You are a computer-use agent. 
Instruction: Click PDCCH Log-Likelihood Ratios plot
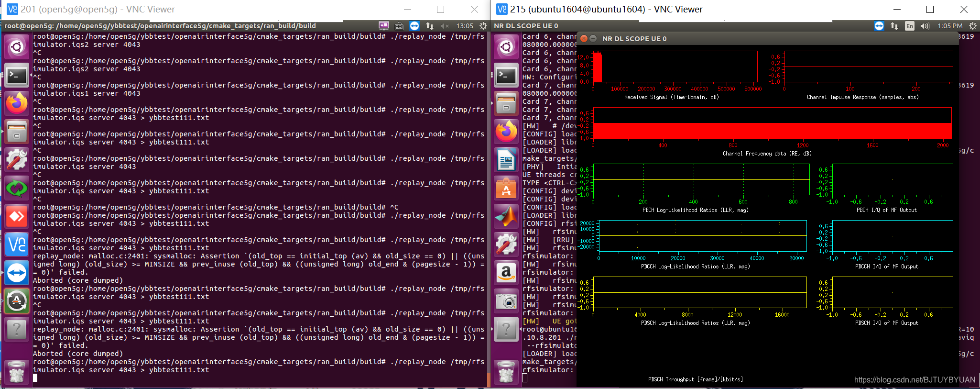point(702,236)
